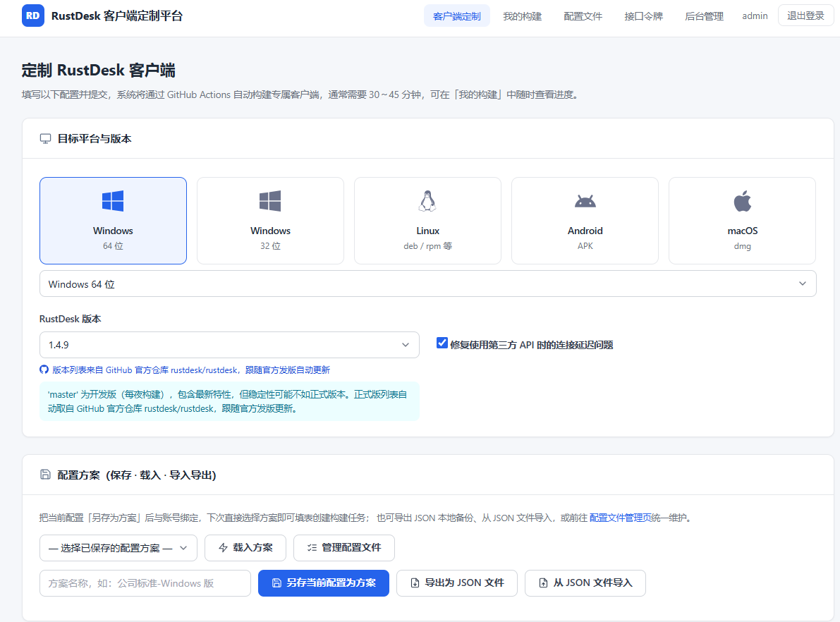This screenshot has height=622, width=840.
Task: Click the admin username
Action: point(755,16)
